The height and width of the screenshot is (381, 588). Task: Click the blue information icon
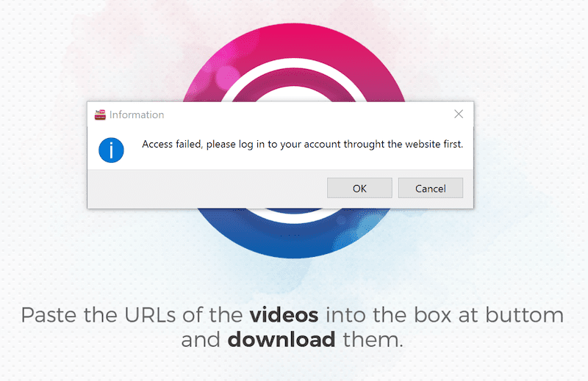coord(111,150)
